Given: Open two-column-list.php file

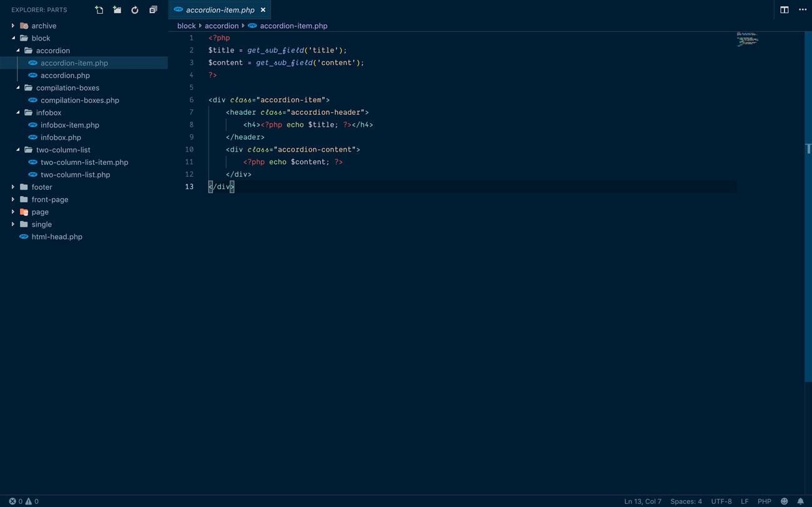Looking at the screenshot, I should 84,175.
